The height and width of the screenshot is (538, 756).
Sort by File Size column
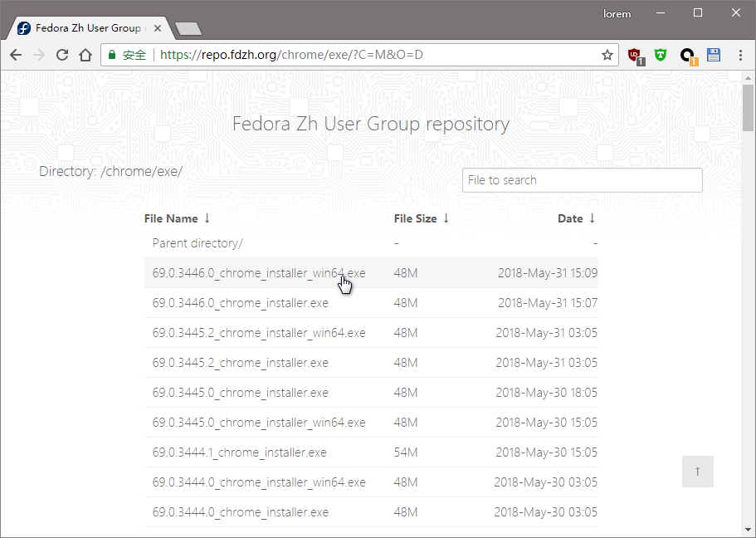coord(422,218)
